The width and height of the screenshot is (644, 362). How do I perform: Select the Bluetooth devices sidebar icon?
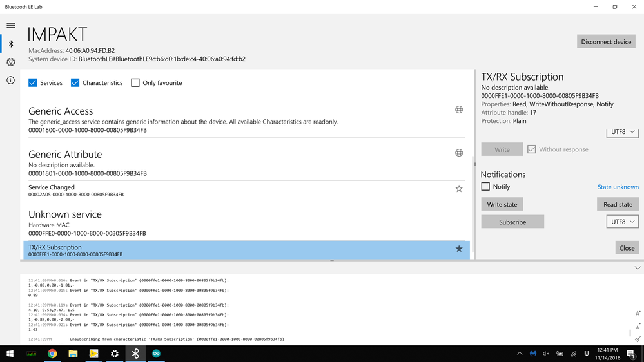coord(11,44)
